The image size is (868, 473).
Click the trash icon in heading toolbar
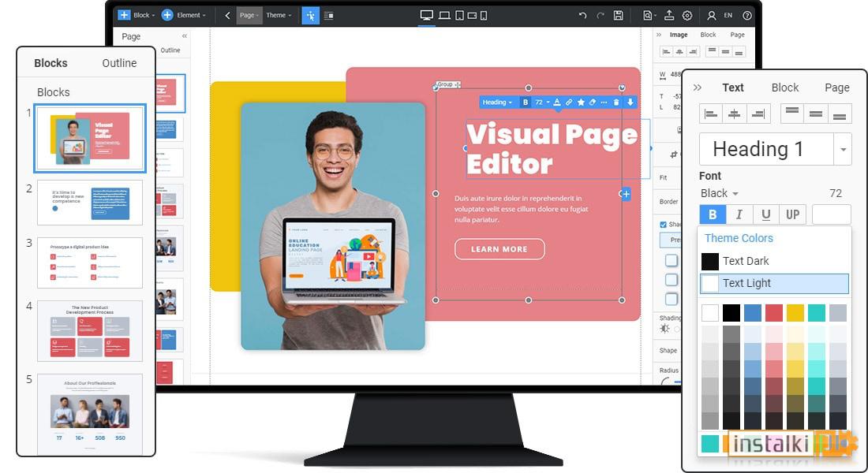coord(616,102)
